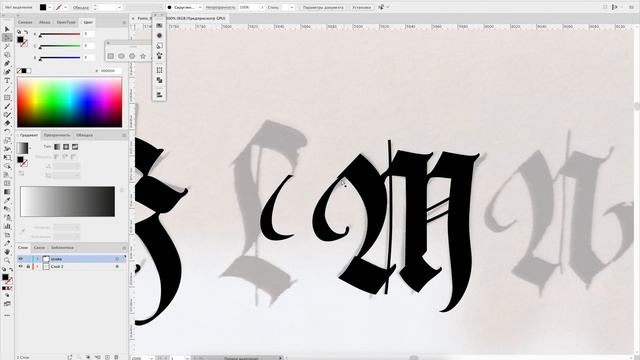This screenshot has height=360, width=640.
Task: Select the Pen tool
Action: tap(7, 63)
